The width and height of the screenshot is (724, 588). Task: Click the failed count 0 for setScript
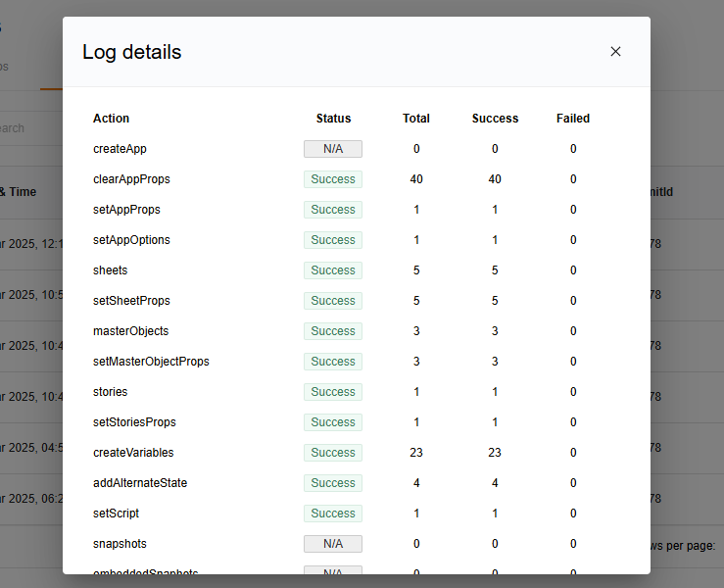(x=572, y=514)
